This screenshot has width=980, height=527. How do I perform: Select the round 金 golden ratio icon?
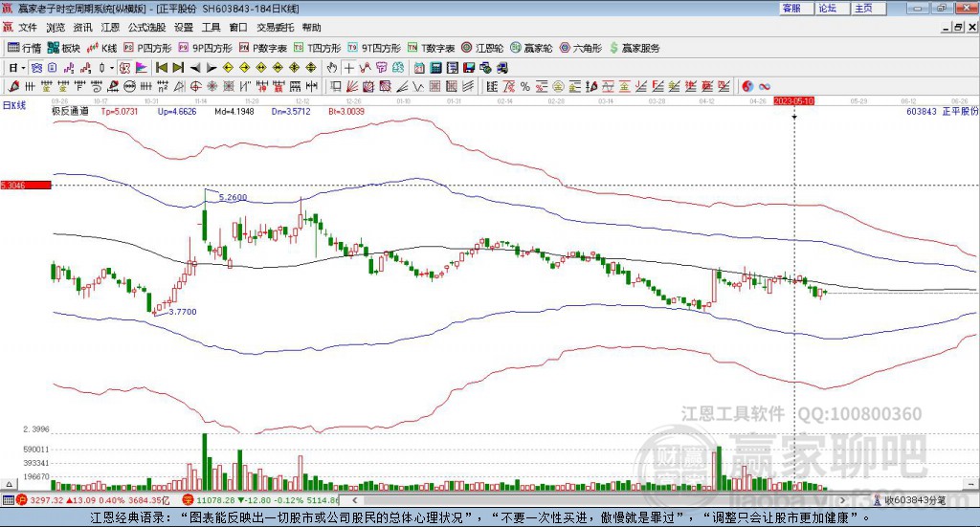tap(558, 86)
